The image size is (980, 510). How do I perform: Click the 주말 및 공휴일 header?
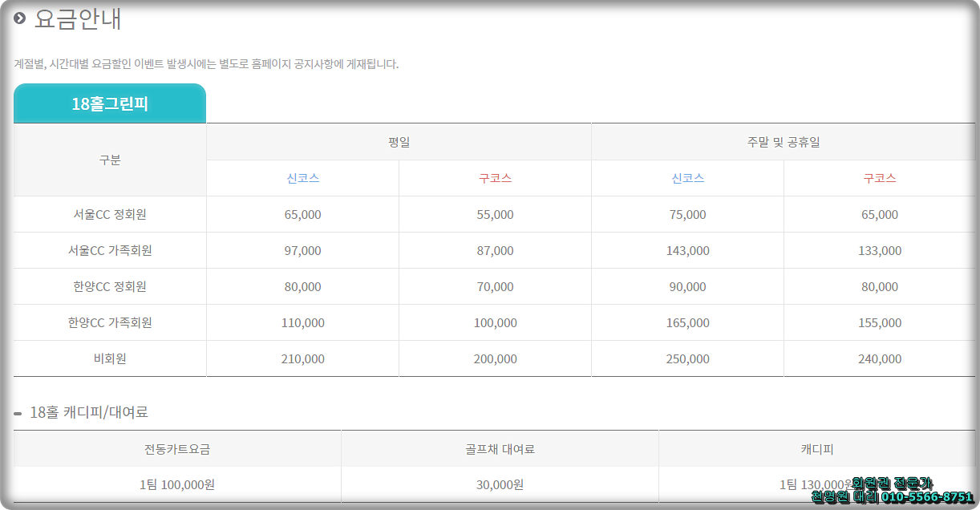[784, 142]
